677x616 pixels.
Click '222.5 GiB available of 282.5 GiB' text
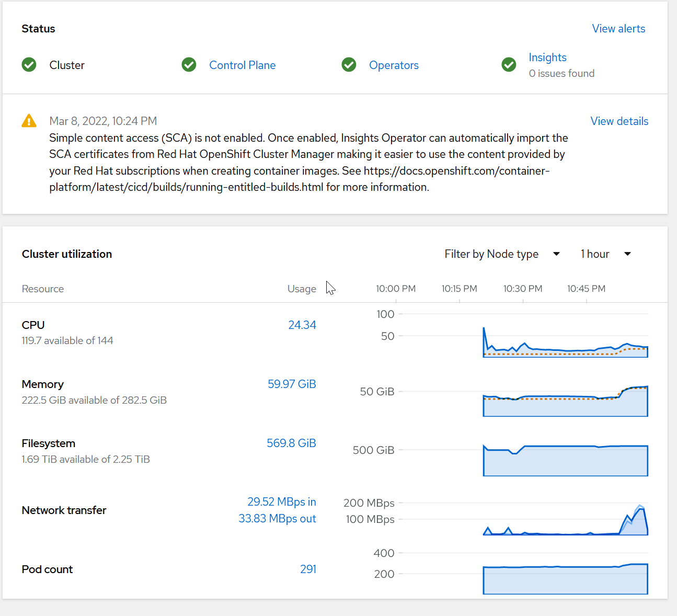coord(94,401)
